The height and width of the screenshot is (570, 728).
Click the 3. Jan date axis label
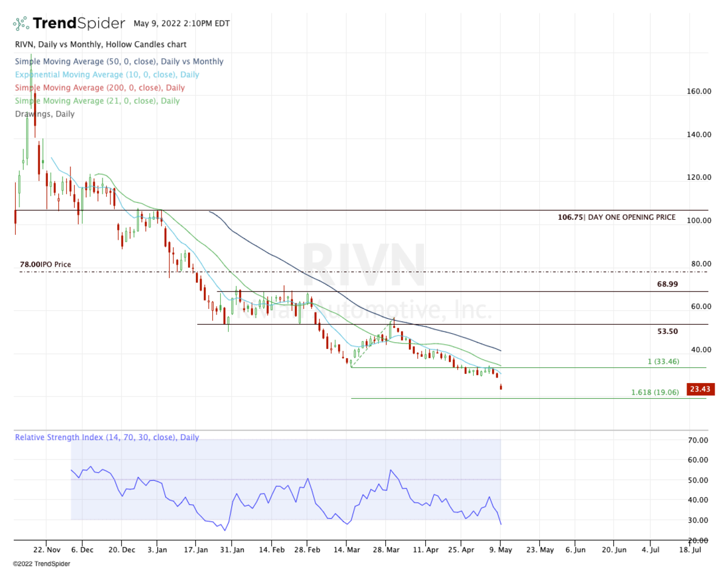pos(157,549)
